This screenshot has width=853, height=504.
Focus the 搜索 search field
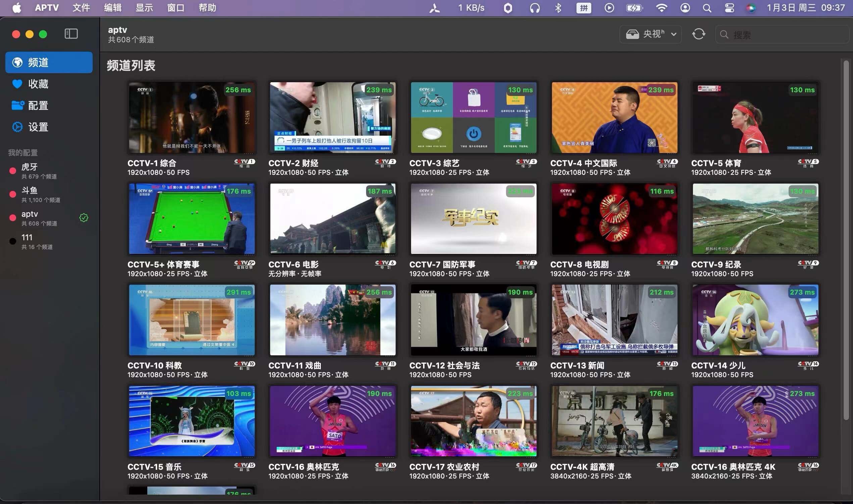click(782, 34)
